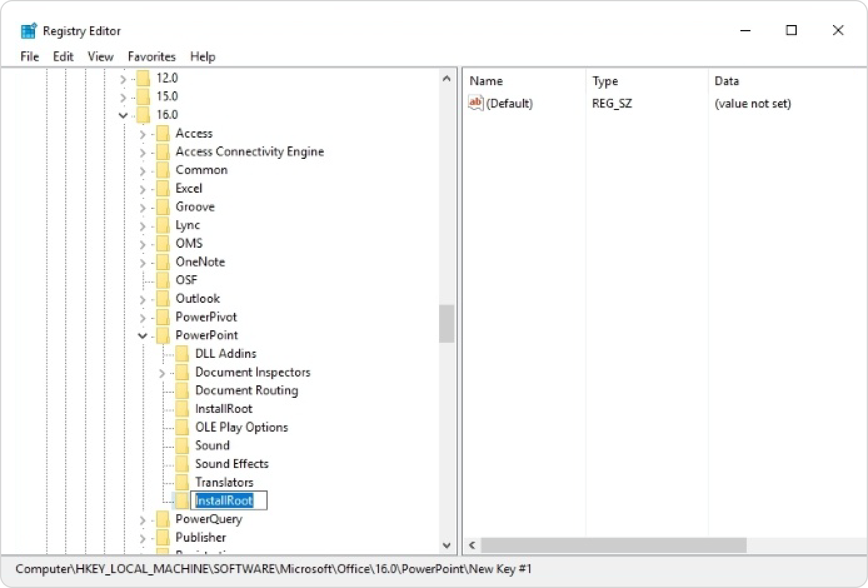
Task: Click the Registry Editor app icon in title bar
Action: [29, 31]
